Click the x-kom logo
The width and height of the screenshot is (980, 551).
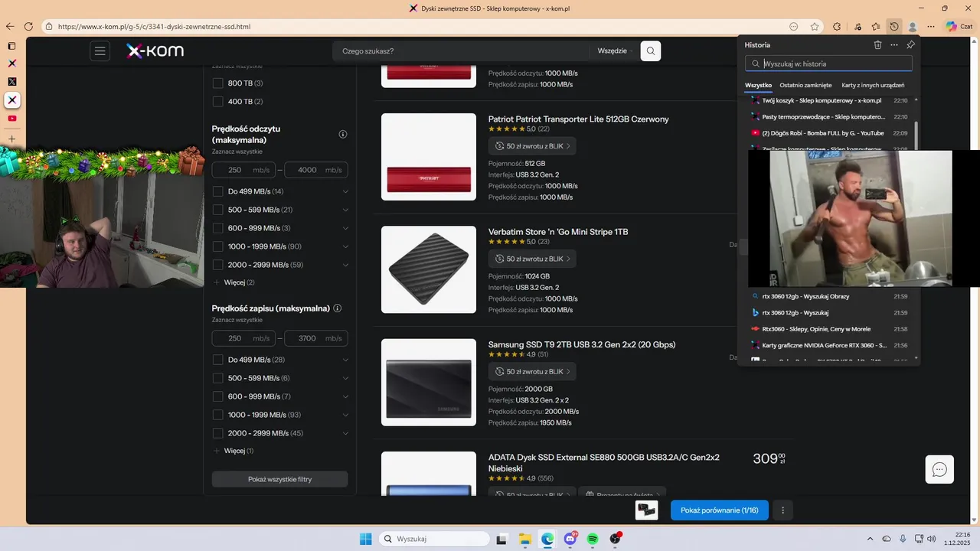pyautogui.click(x=155, y=51)
